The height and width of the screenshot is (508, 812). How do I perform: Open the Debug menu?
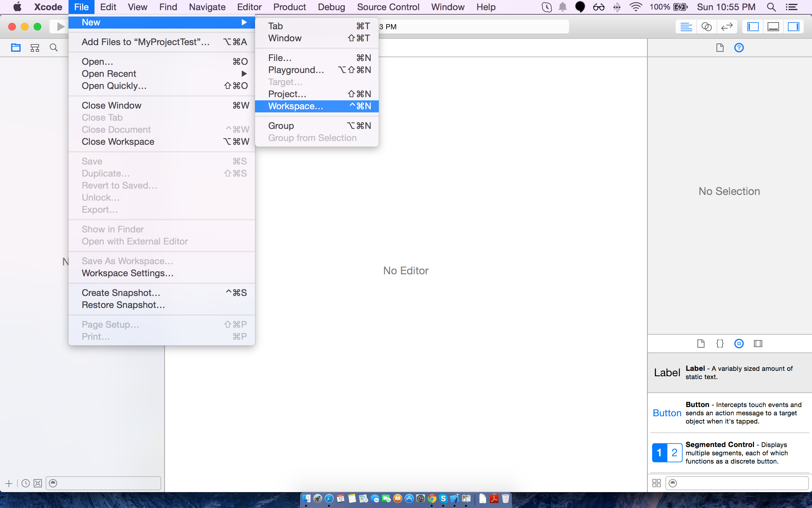331,7
